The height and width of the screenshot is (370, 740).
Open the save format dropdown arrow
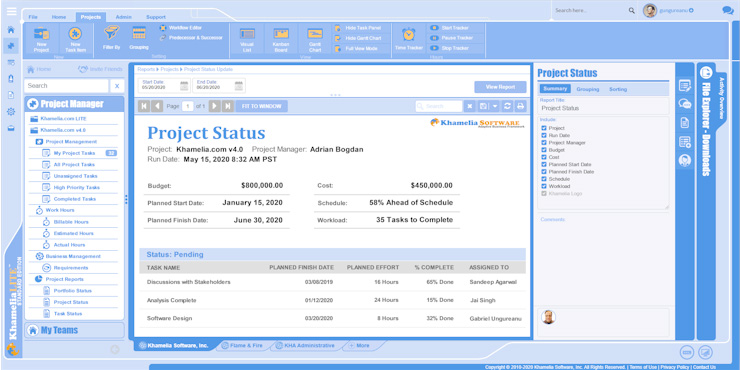point(495,106)
